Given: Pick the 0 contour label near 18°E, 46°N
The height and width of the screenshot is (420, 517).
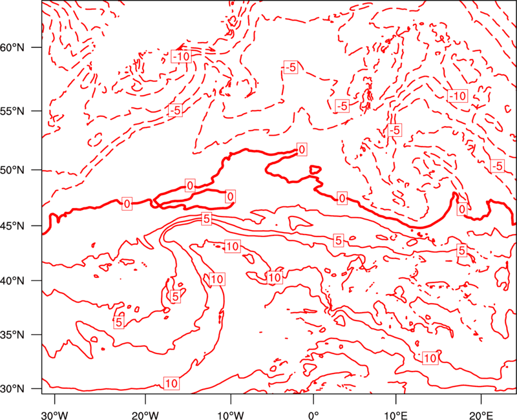Looking at the screenshot, I should tap(462, 209).
